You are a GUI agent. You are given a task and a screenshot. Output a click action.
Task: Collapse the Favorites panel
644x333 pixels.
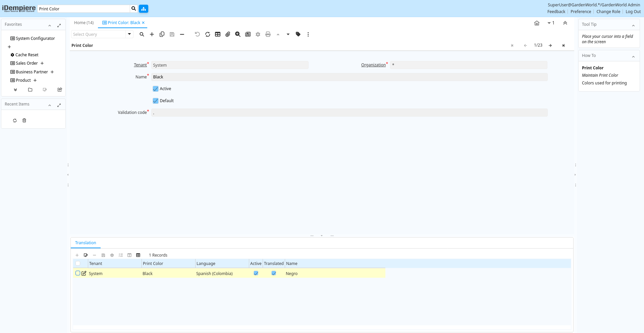pos(50,25)
